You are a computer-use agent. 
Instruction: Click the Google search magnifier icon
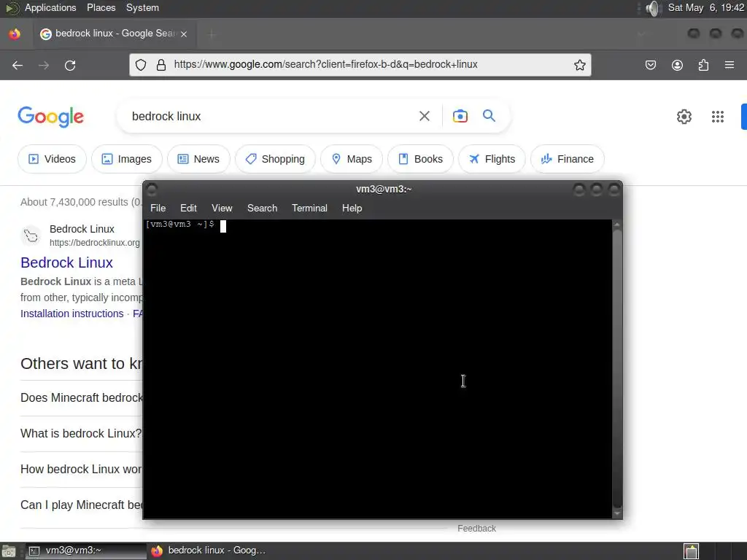(x=489, y=116)
